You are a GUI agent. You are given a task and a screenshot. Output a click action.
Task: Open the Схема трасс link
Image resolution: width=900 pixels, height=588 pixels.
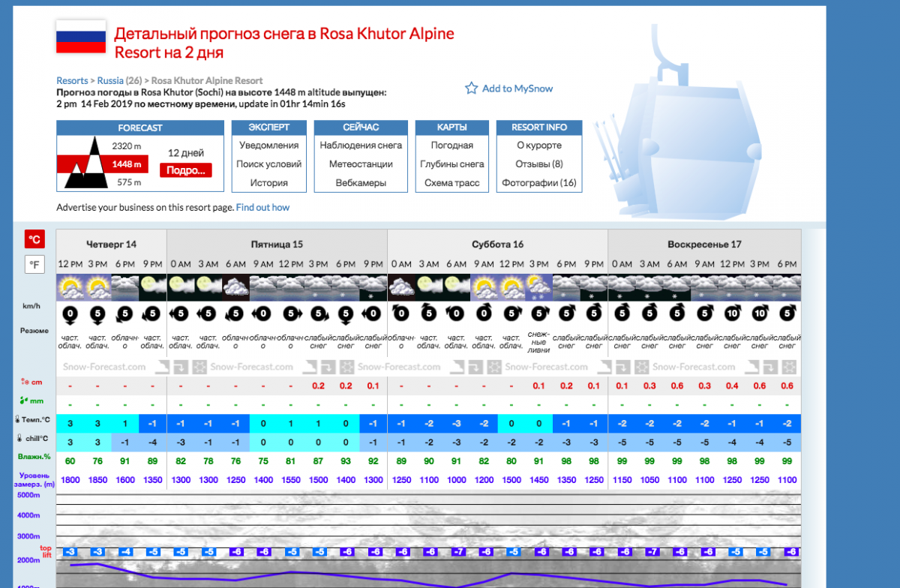coord(452,183)
